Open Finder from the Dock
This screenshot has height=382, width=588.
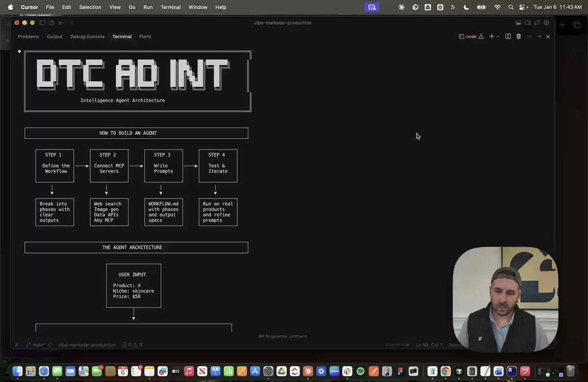click(x=18, y=371)
